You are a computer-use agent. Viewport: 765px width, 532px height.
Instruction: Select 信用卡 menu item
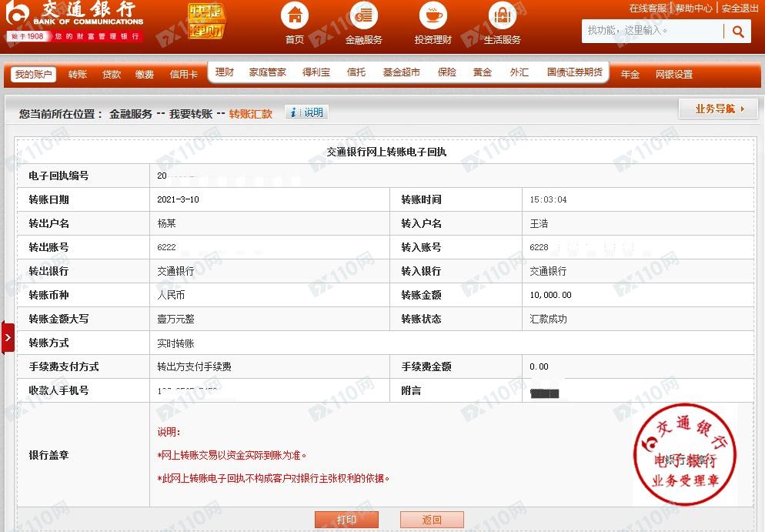[x=183, y=74]
